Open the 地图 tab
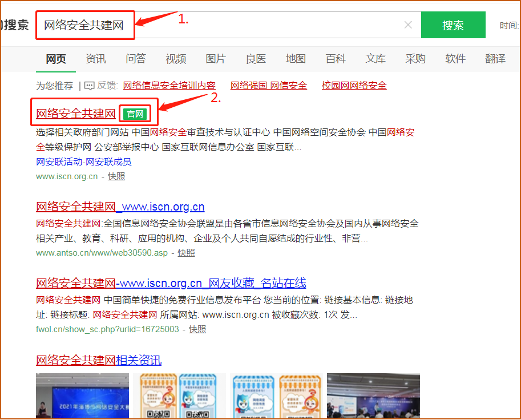The image size is (521, 420). [296, 59]
